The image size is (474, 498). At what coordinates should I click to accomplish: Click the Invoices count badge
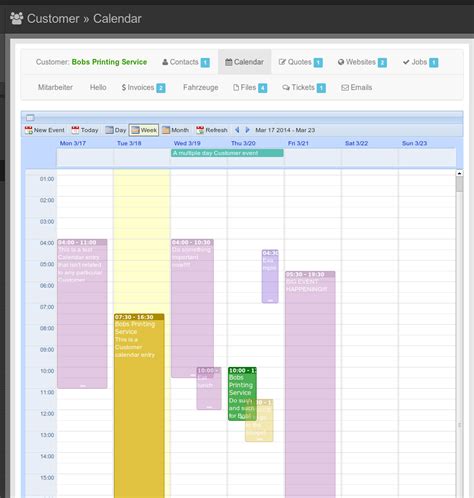[x=161, y=88]
